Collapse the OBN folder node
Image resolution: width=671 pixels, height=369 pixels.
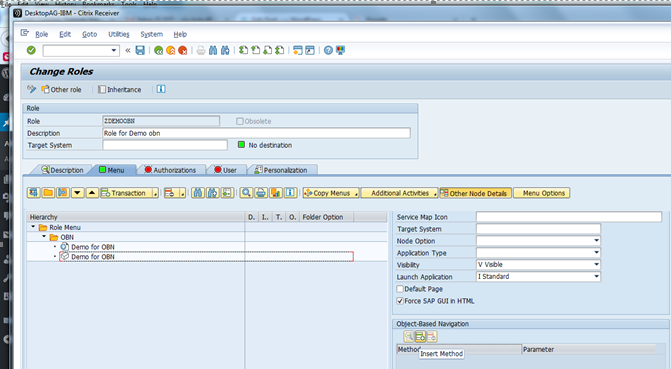(44, 237)
